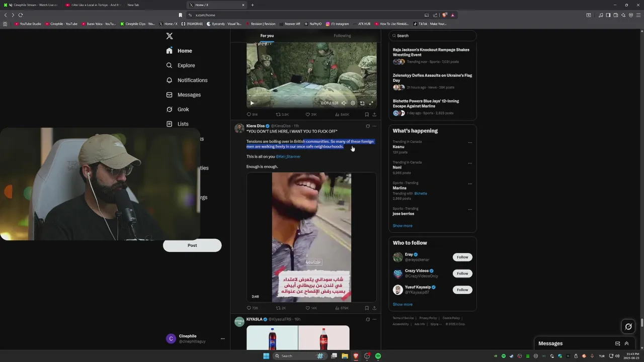Compose new message in Messages drawer
This screenshot has height=362, width=644.
click(x=617, y=343)
